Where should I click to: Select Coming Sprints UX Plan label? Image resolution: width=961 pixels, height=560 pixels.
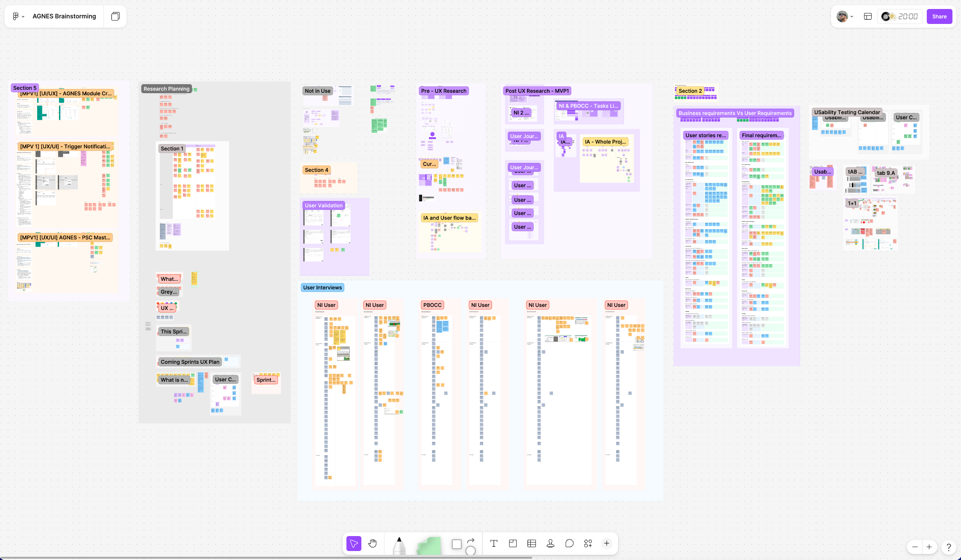[x=190, y=362]
